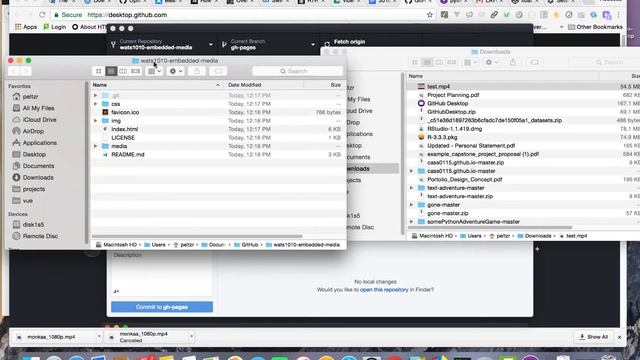Select list view in wats1010-embedded-media Finder toolbar
The image size is (640, 360).
(111, 71)
